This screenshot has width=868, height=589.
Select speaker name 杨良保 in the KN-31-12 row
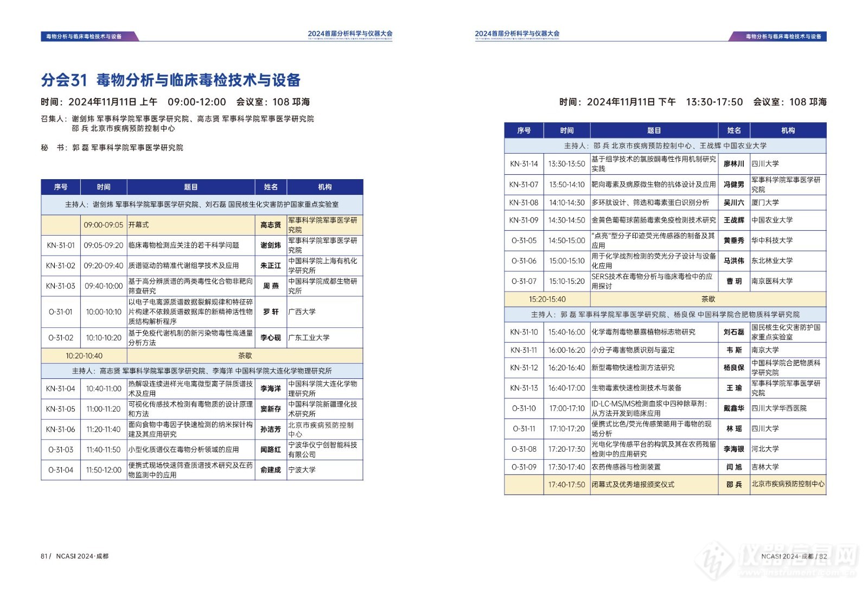pos(734,368)
